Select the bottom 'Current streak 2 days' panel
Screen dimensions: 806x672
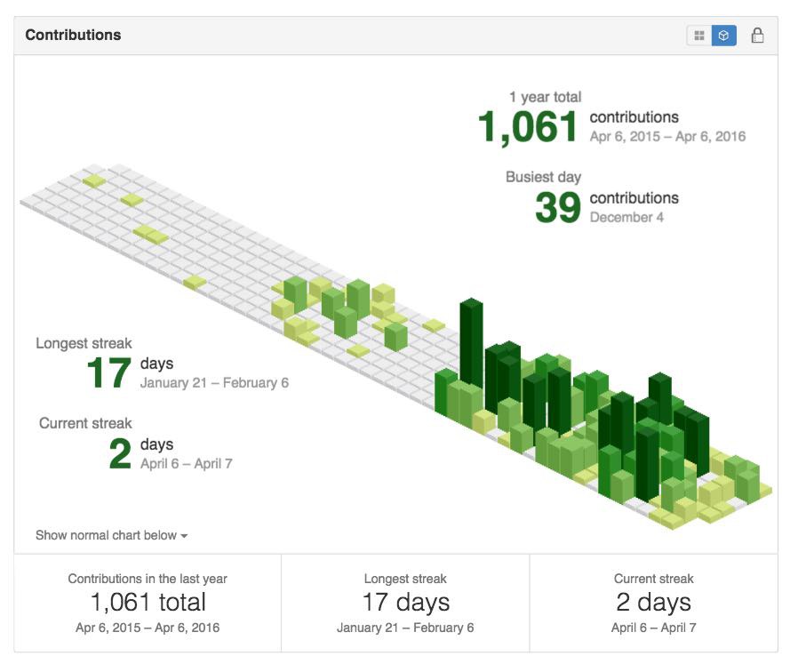pos(653,603)
